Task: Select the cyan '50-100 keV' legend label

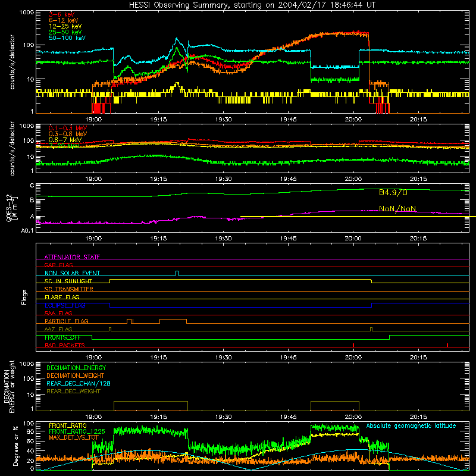Action: (x=67, y=38)
